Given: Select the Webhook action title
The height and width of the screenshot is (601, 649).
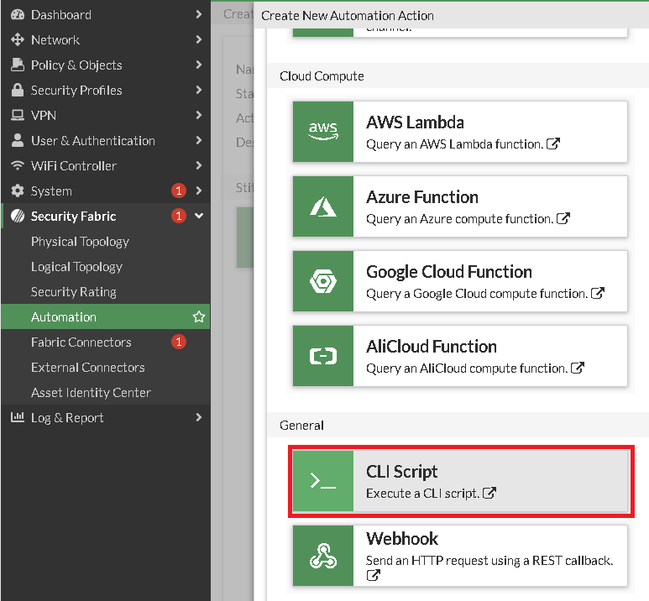Looking at the screenshot, I should [x=402, y=539].
